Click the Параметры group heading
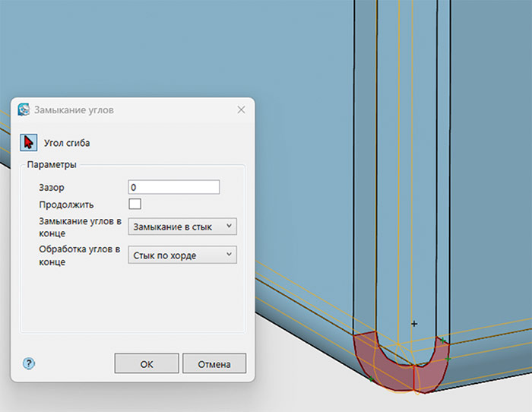Viewport: 532px width, 412px height. pos(52,165)
